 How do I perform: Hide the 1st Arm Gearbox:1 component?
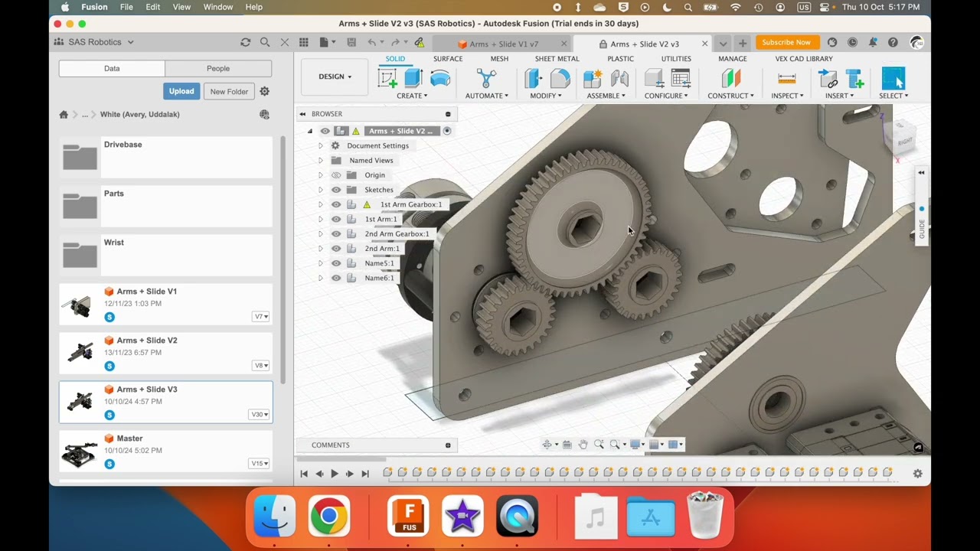tap(336, 204)
